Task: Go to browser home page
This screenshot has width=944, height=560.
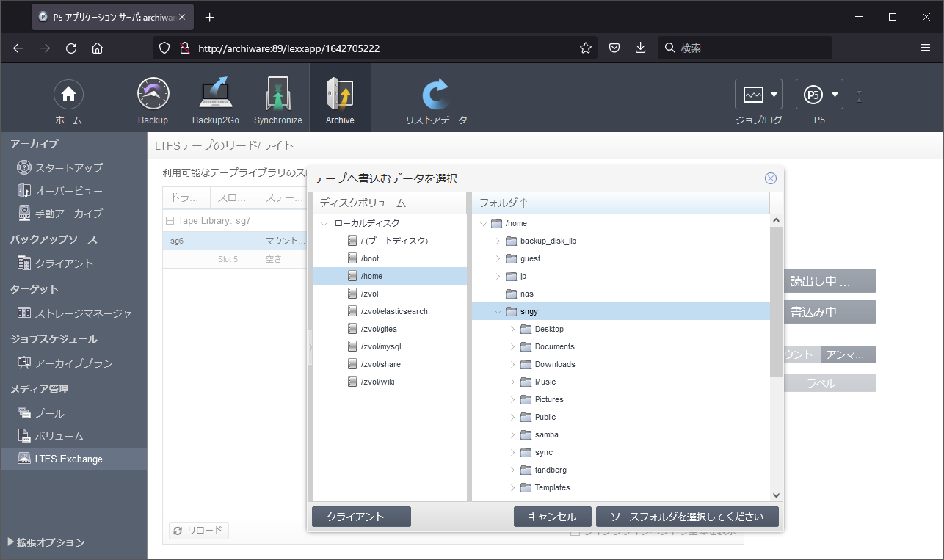Action: tap(97, 48)
